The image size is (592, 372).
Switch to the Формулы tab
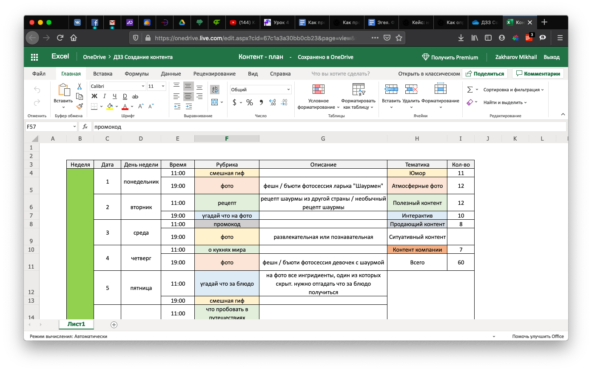(136, 74)
